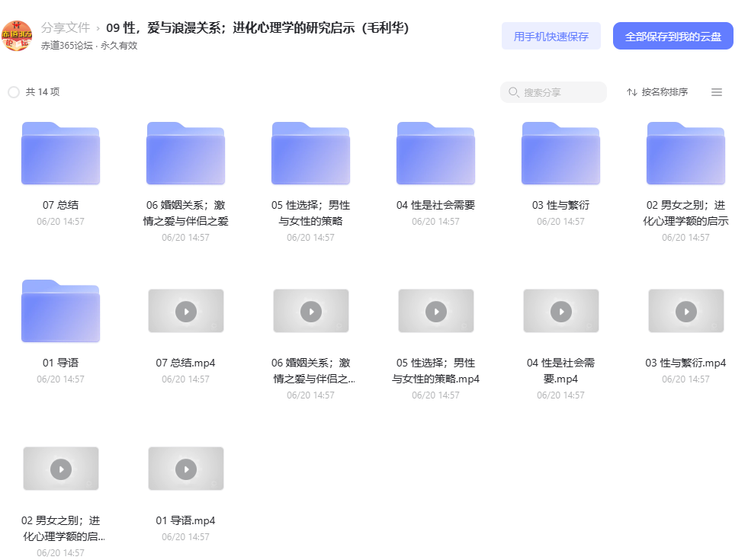Play the 05 性选择 mp4 video thumbnail

[436, 311]
